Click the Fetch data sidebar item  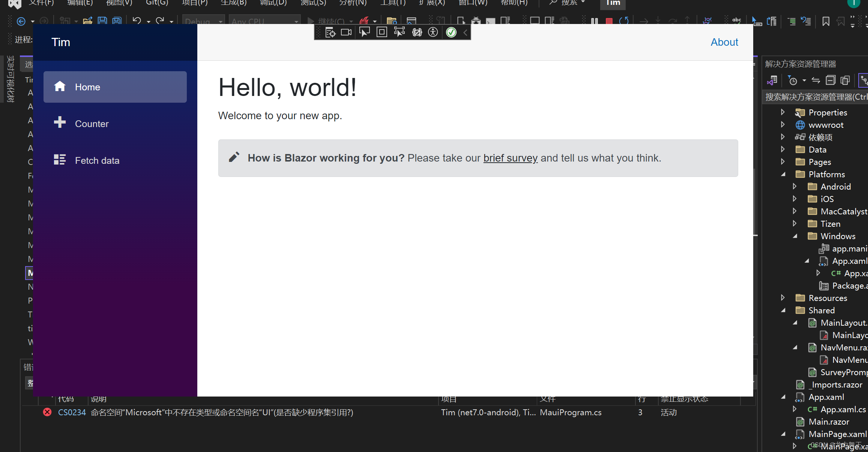[115, 161]
